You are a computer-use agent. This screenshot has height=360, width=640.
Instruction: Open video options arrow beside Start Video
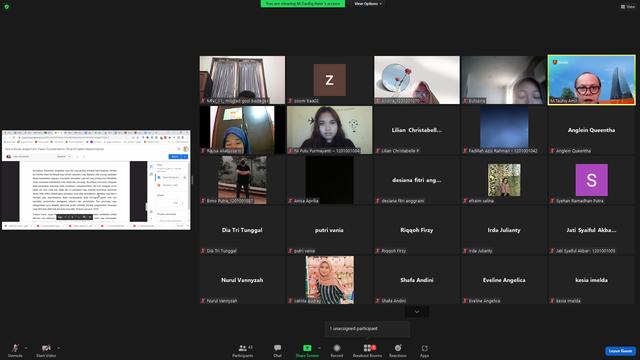[x=58, y=348]
